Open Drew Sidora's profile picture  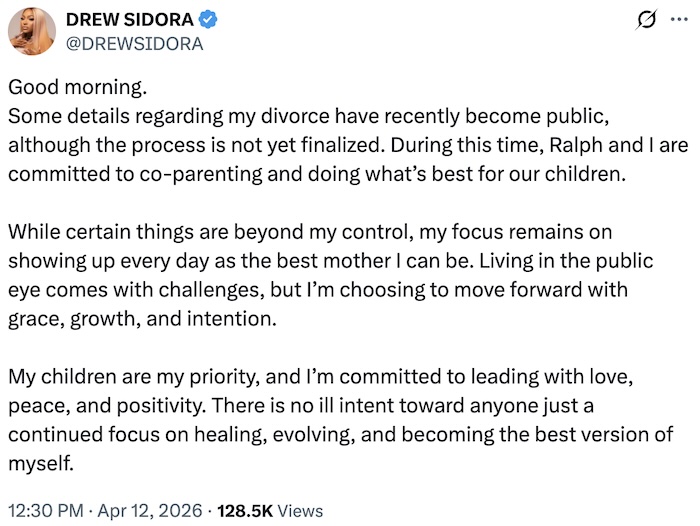click(32, 31)
